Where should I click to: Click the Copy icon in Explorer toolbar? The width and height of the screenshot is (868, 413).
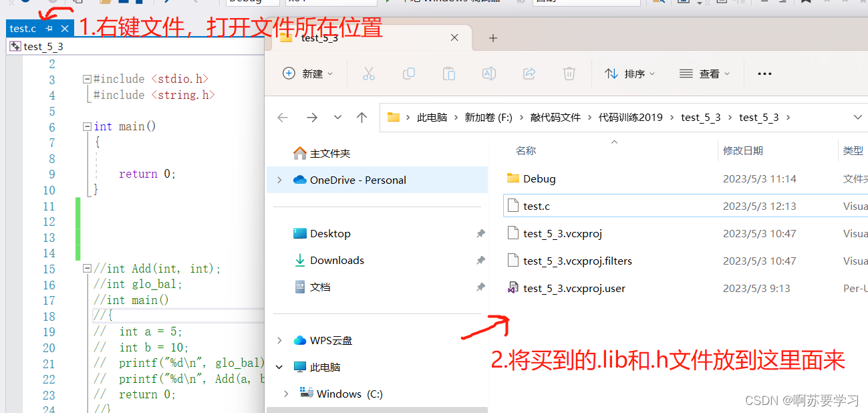coord(409,74)
